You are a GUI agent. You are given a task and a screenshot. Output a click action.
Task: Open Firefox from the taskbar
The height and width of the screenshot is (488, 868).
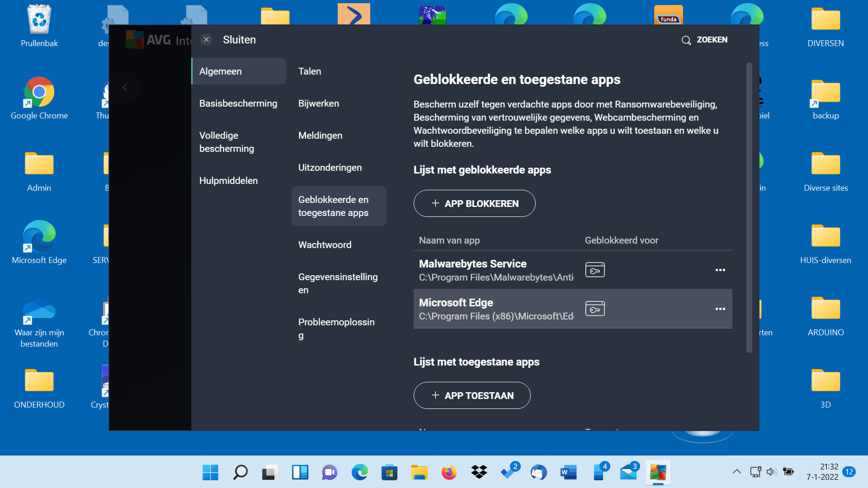coord(449,473)
